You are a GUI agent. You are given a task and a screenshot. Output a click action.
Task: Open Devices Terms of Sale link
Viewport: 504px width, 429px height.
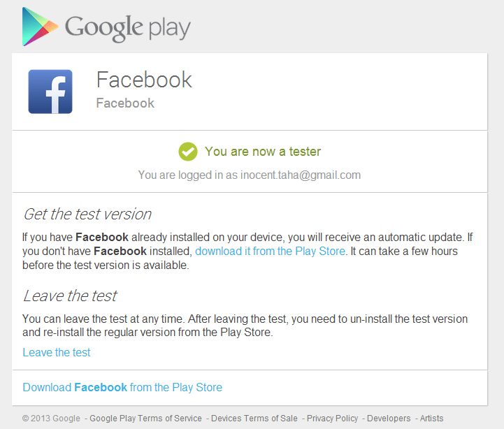coord(254,419)
